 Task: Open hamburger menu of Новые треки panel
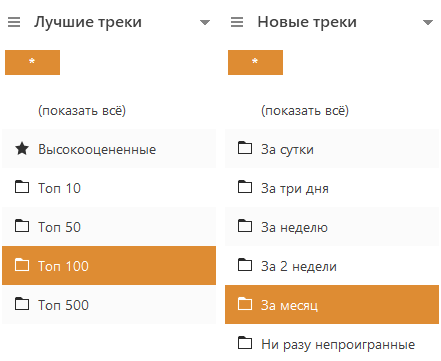coord(237,22)
